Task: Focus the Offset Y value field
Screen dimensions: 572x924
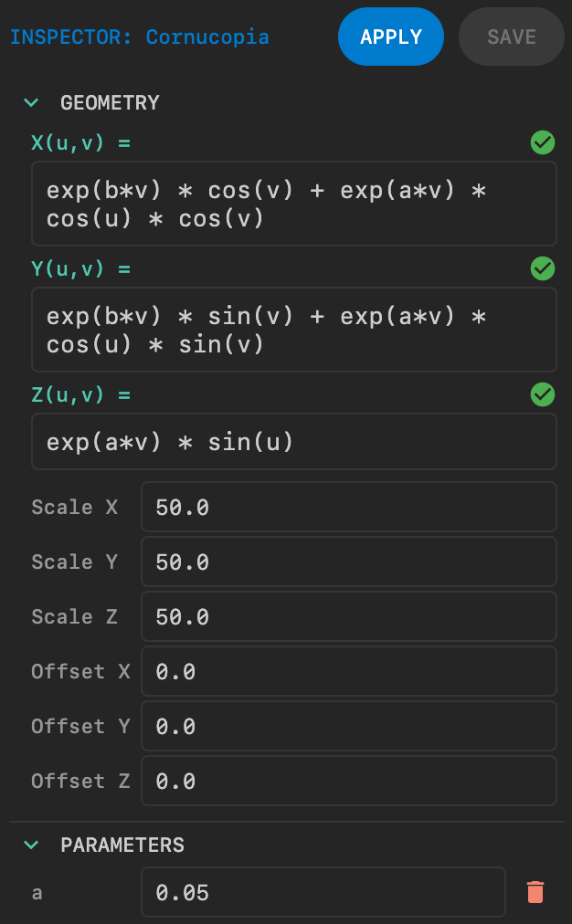Action: tap(348, 726)
